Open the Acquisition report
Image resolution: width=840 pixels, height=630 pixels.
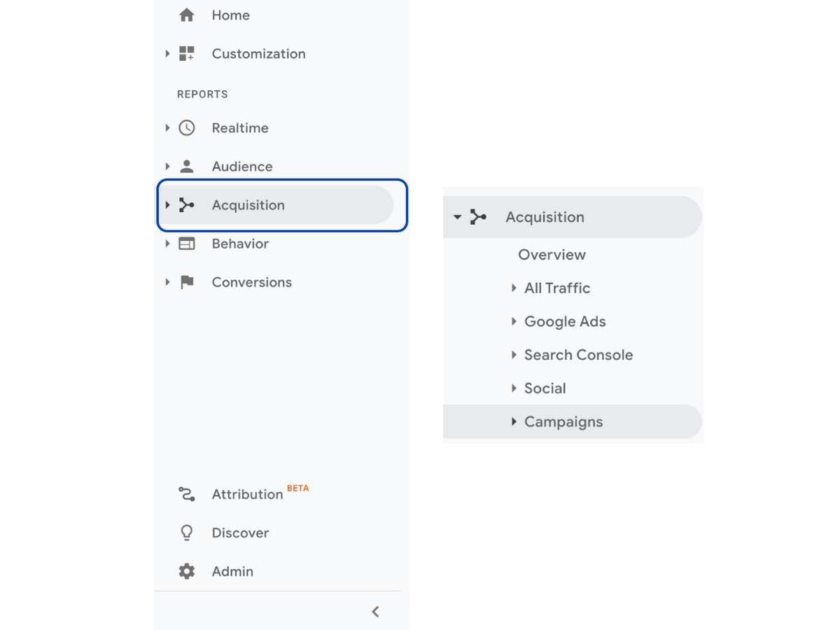248,205
